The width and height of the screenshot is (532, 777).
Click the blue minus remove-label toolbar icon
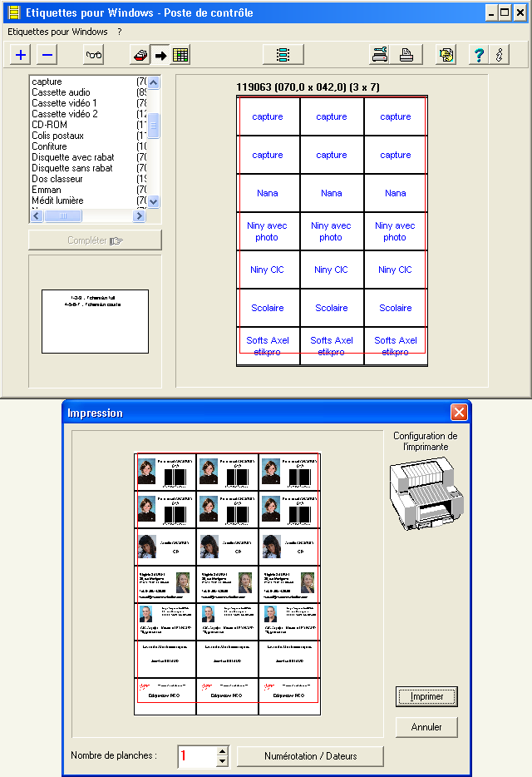pyautogui.click(x=47, y=55)
